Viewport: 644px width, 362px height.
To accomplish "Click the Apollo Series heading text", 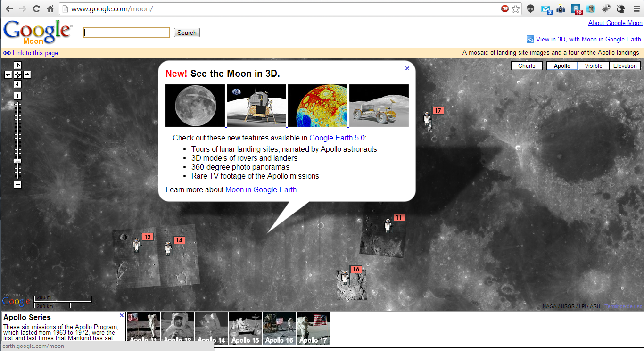I will point(27,318).
